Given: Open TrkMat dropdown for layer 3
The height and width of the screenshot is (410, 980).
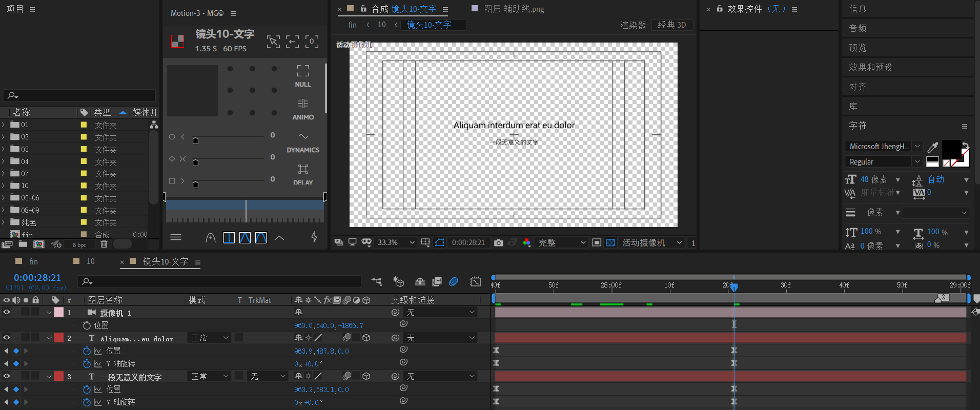Looking at the screenshot, I should click(268, 376).
